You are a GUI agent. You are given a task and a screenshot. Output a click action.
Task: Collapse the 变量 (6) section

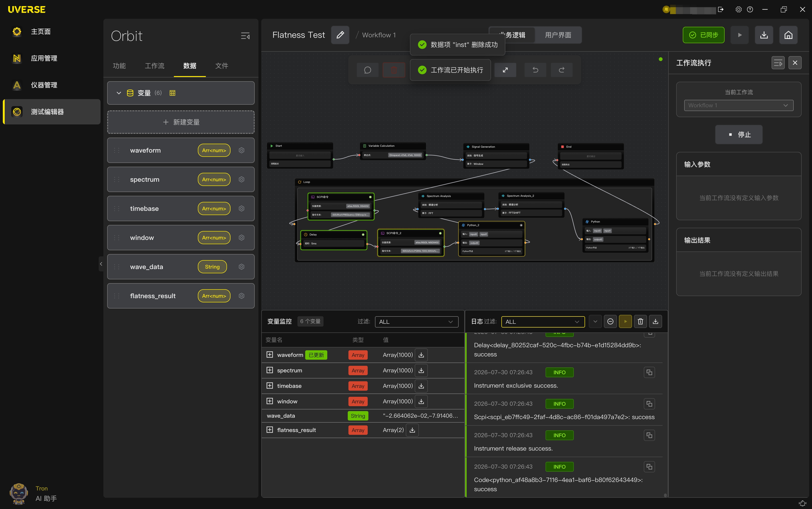(119, 93)
